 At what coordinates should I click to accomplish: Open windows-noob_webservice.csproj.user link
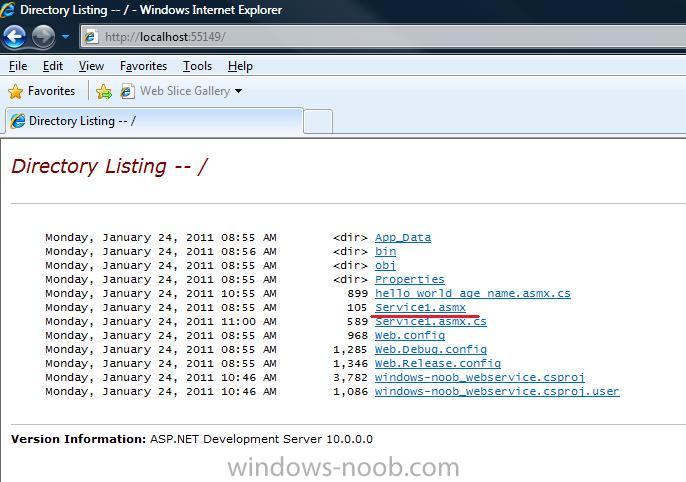(x=497, y=391)
